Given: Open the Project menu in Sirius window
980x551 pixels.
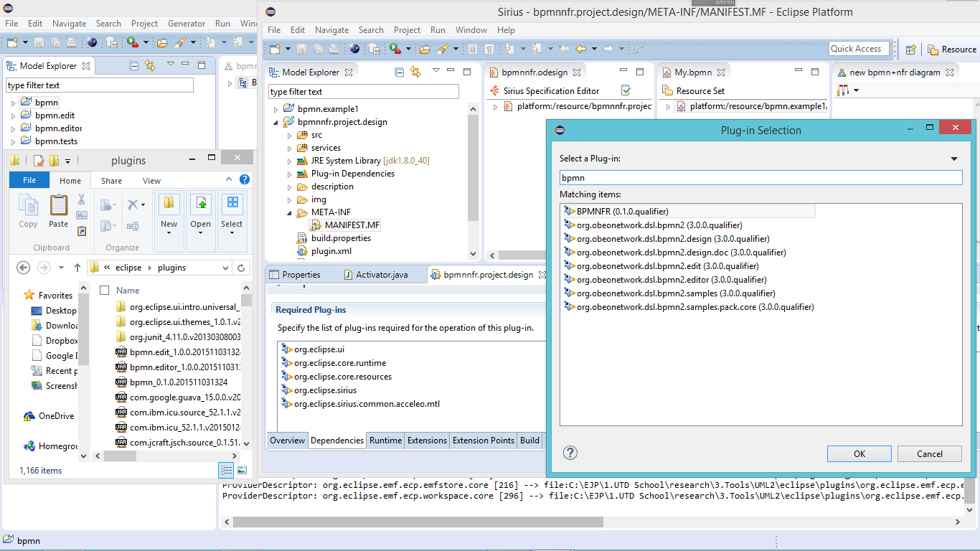Looking at the screenshot, I should (407, 30).
